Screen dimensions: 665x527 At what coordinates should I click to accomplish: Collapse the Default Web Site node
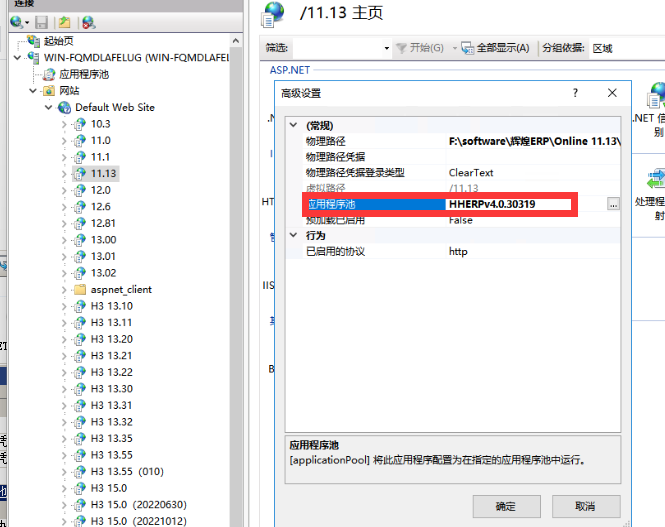pyautogui.click(x=48, y=107)
